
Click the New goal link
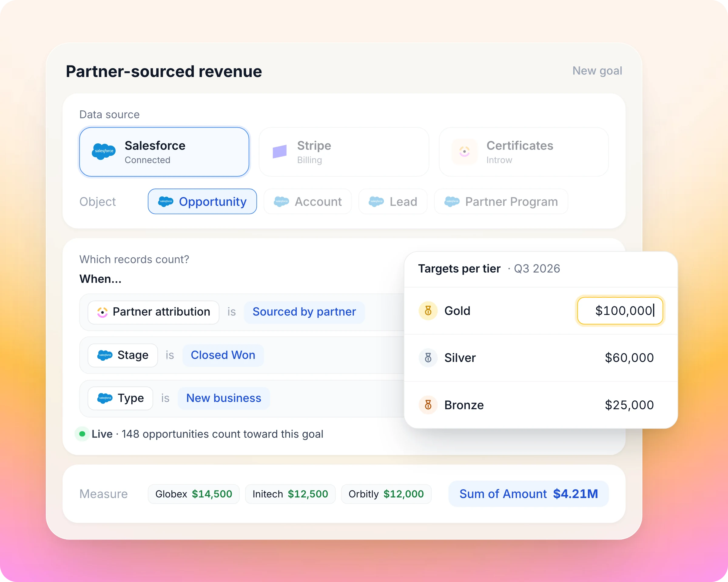[597, 71]
